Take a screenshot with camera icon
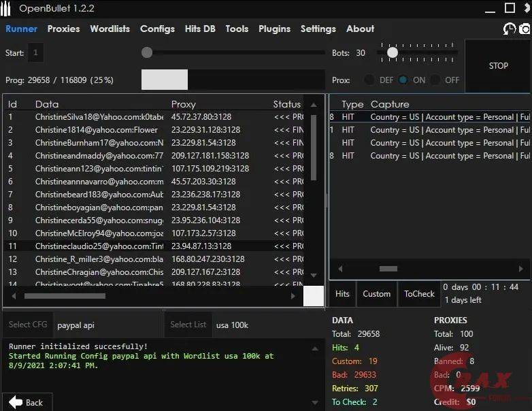This screenshot has height=411, width=532. [525, 29]
